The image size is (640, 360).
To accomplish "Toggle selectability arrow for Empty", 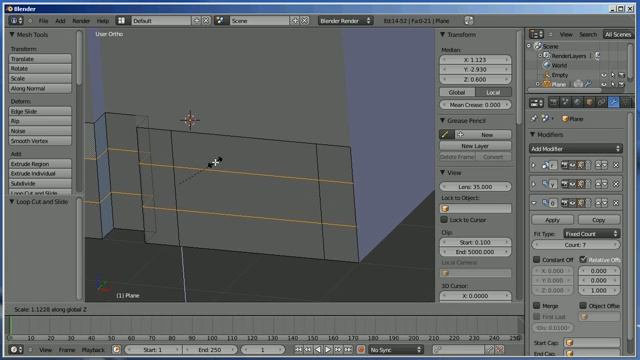I will [x=613, y=75].
